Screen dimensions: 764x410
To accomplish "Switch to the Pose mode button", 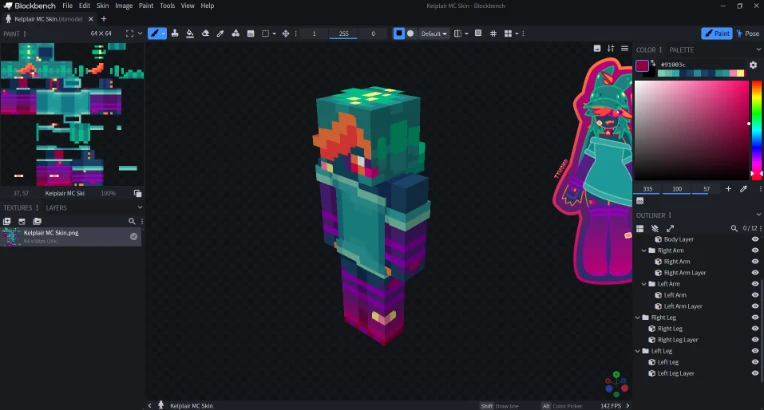I will (748, 34).
